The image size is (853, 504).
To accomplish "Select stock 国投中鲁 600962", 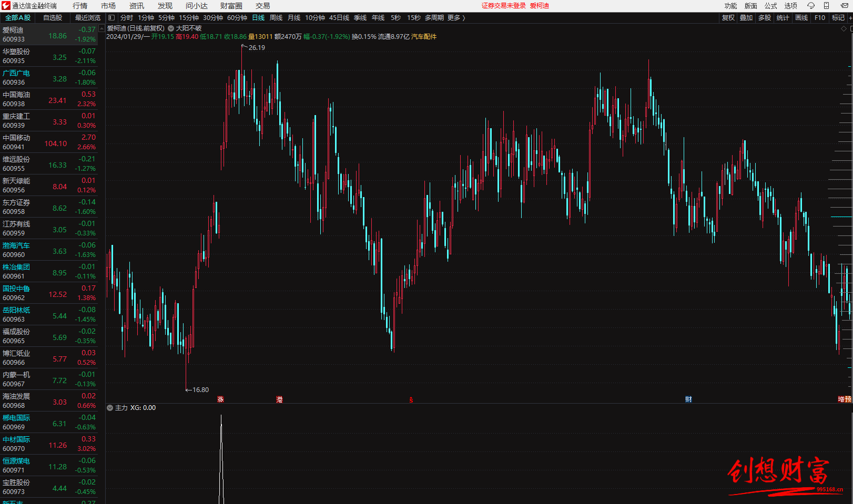I will click(49, 293).
